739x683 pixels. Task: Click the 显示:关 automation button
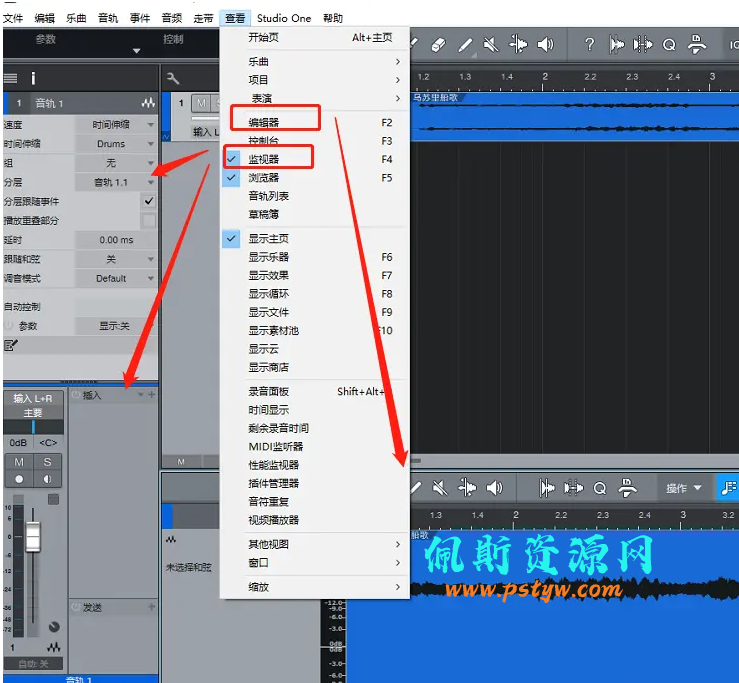(114, 326)
